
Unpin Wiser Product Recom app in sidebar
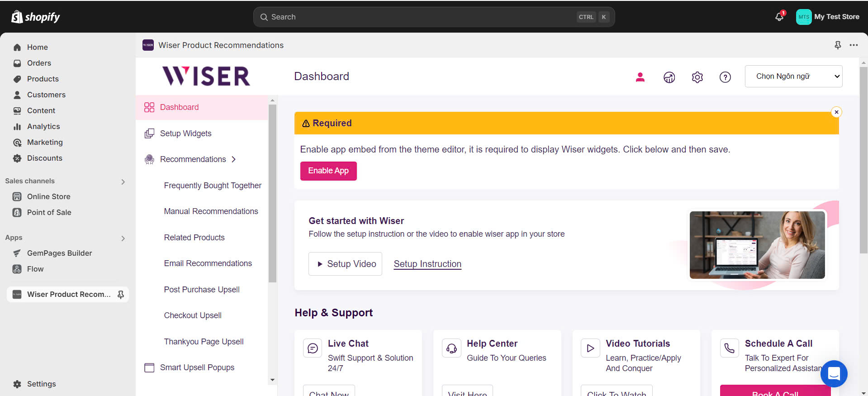(121, 295)
